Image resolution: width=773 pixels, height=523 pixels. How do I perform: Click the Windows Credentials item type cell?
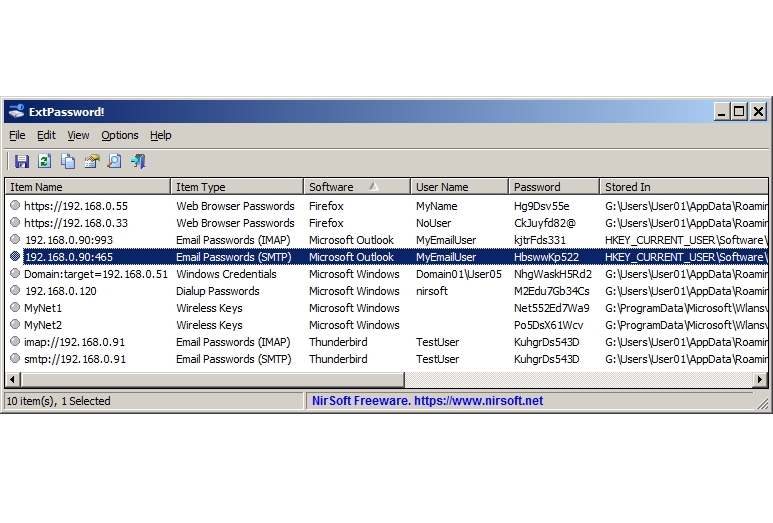tap(226, 274)
